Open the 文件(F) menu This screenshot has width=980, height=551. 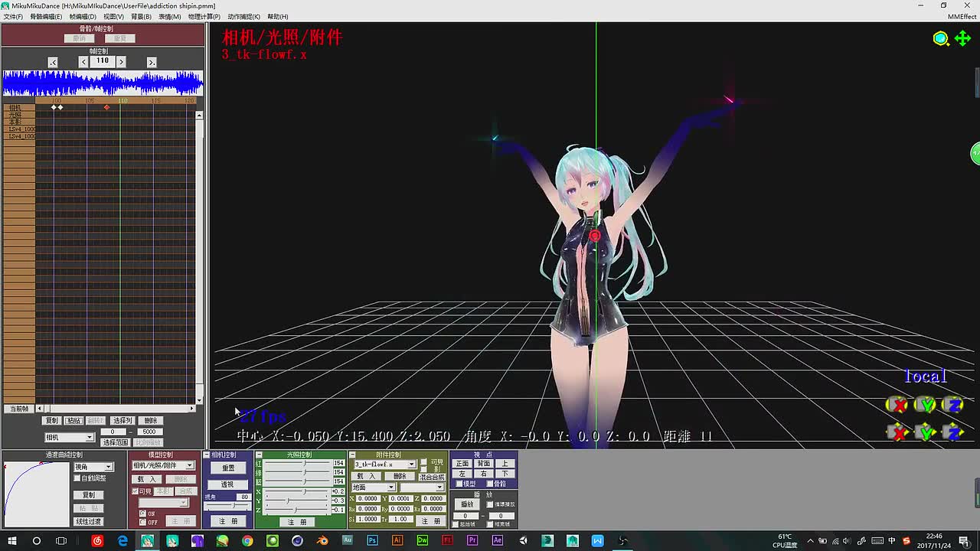[13, 16]
